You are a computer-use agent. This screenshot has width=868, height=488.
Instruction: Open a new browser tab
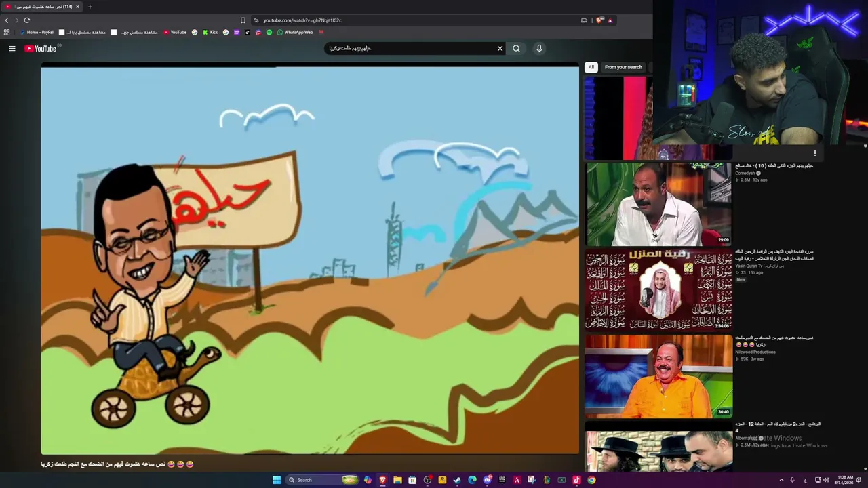tap(90, 7)
